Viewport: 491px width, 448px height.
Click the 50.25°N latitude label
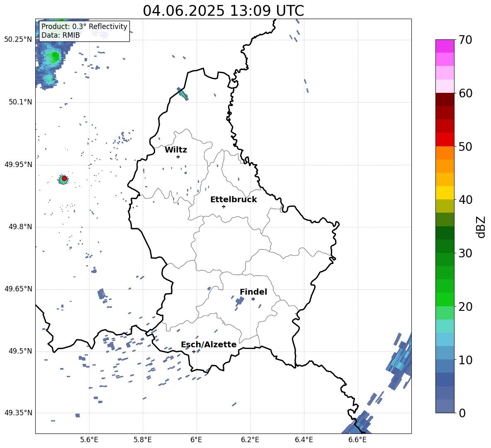18,40
